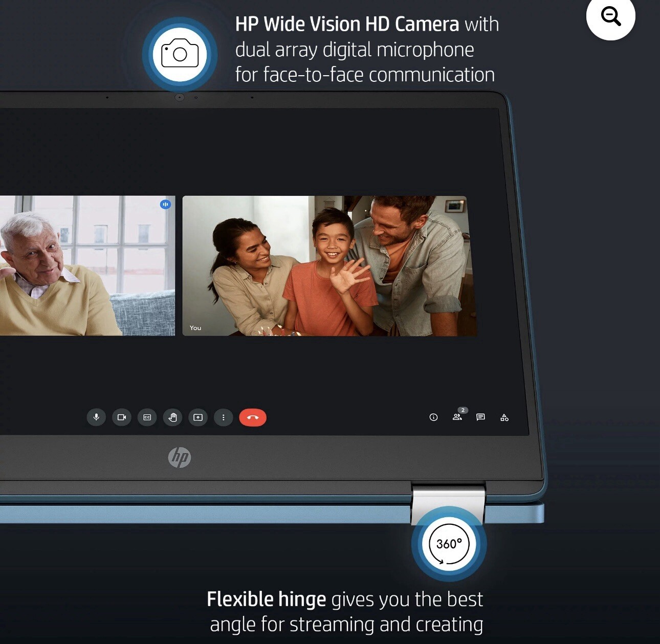Click the camera icon feature badge
This screenshot has width=660, height=644.
180,55
